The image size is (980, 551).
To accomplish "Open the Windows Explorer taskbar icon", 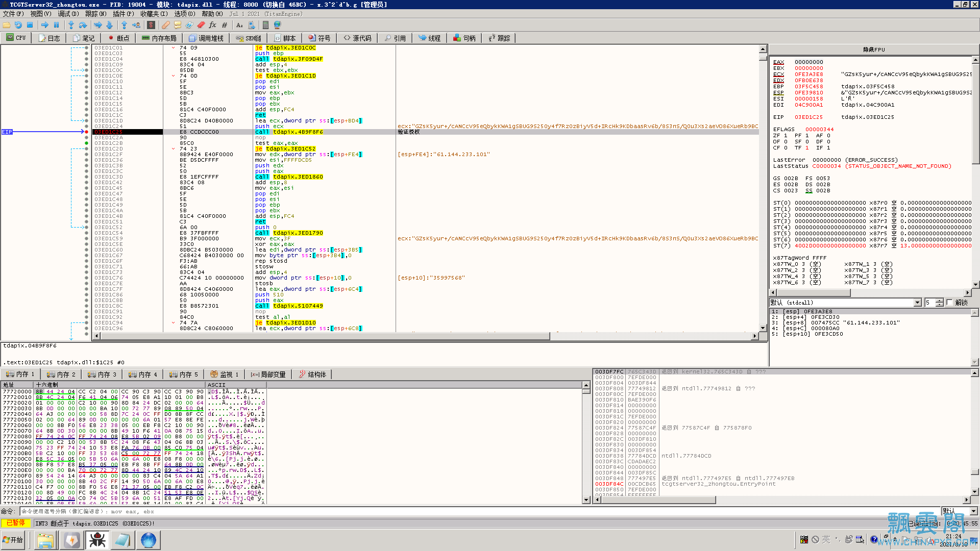I will click(x=45, y=540).
